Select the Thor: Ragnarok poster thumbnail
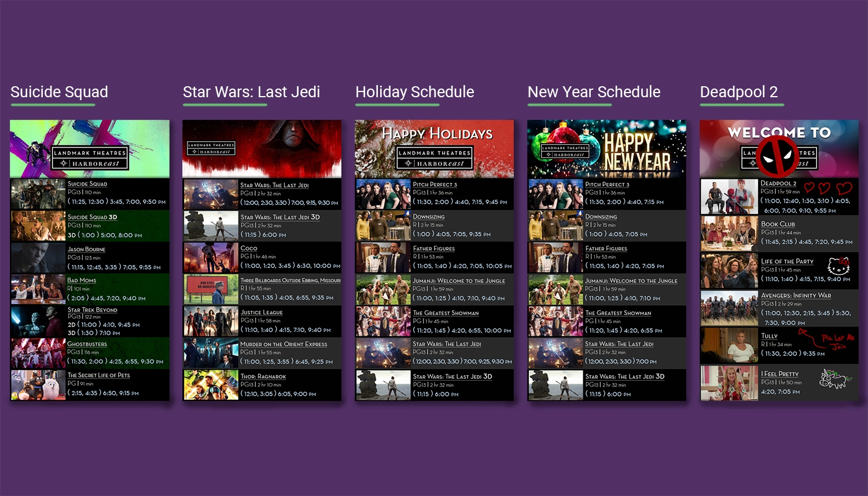Viewport: 868px width, 496px height. [x=211, y=385]
